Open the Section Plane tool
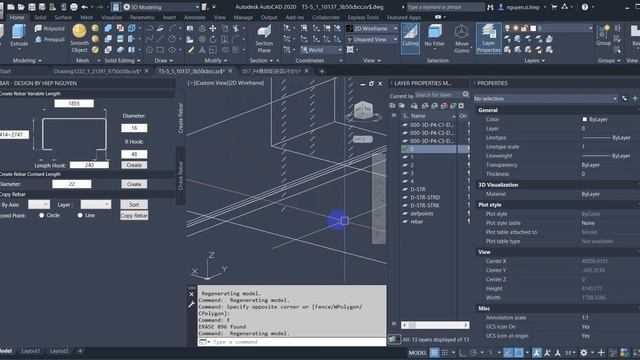 tap(264, 38)
